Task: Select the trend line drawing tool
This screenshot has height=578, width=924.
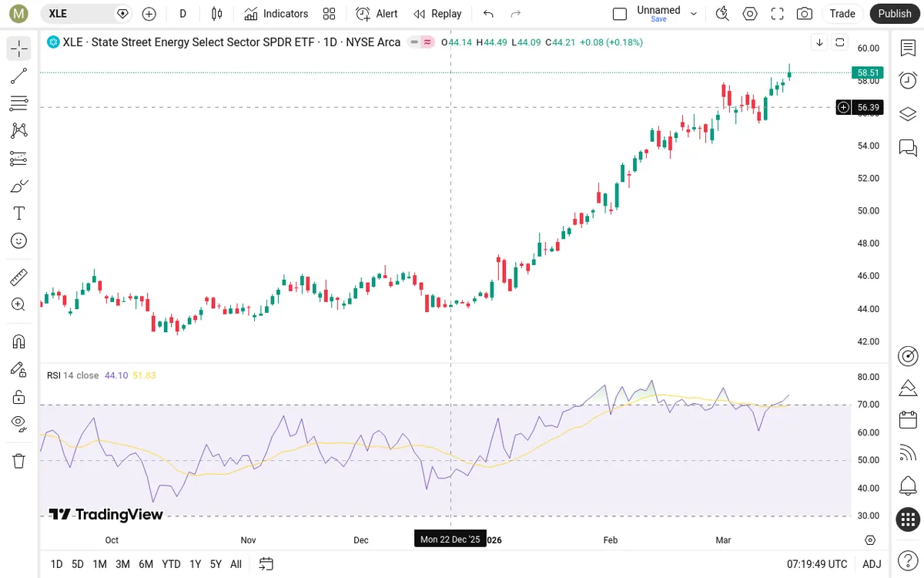Action: click(19, 76)
